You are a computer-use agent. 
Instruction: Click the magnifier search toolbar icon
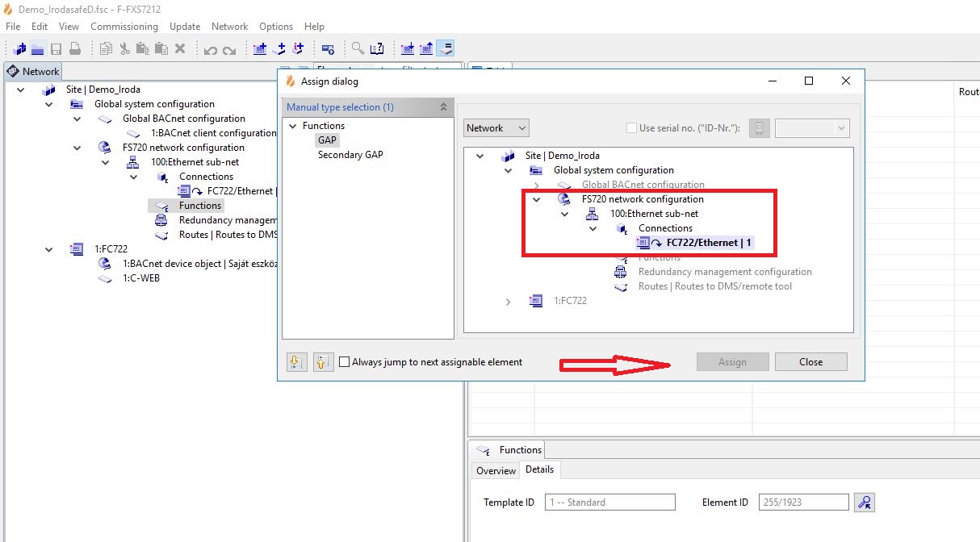[x=357, y=48]
